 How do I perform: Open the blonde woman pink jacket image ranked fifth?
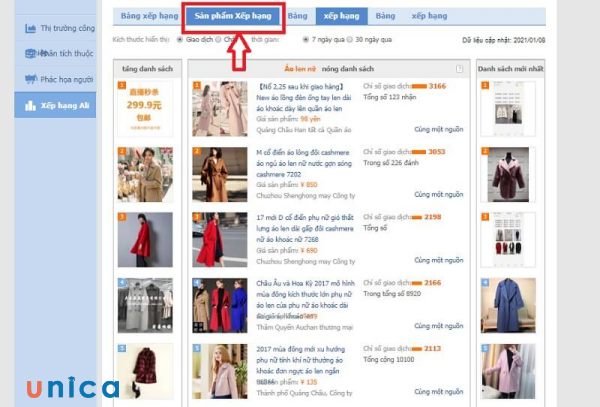point(220,371)
